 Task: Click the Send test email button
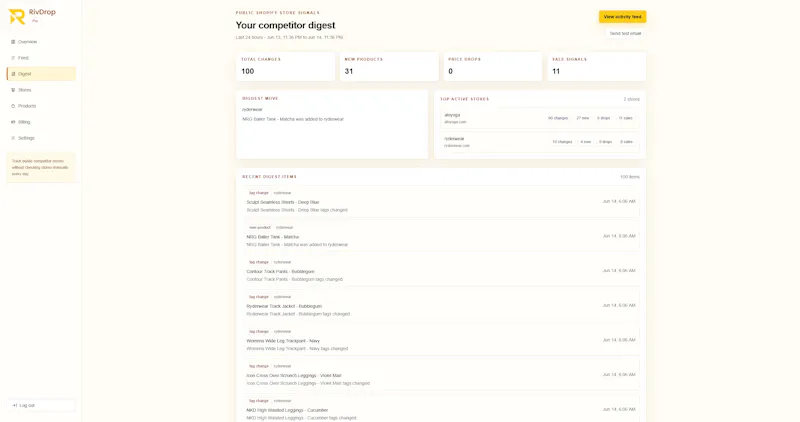click(x=625, y=34)
